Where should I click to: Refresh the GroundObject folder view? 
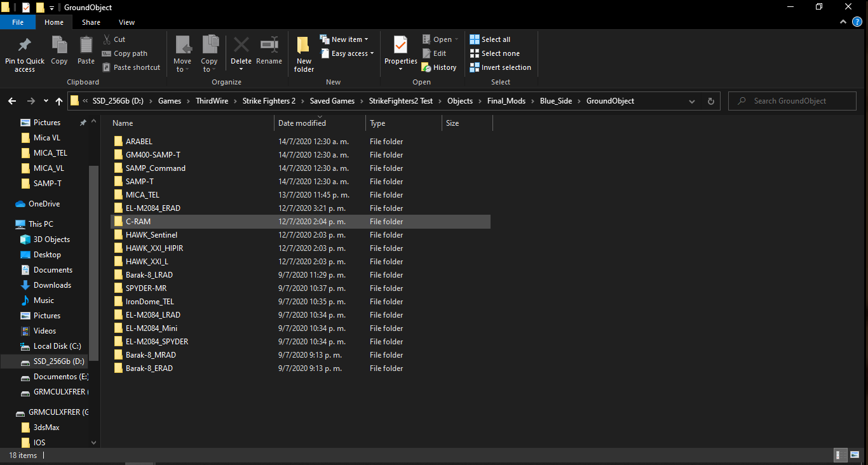711,101
